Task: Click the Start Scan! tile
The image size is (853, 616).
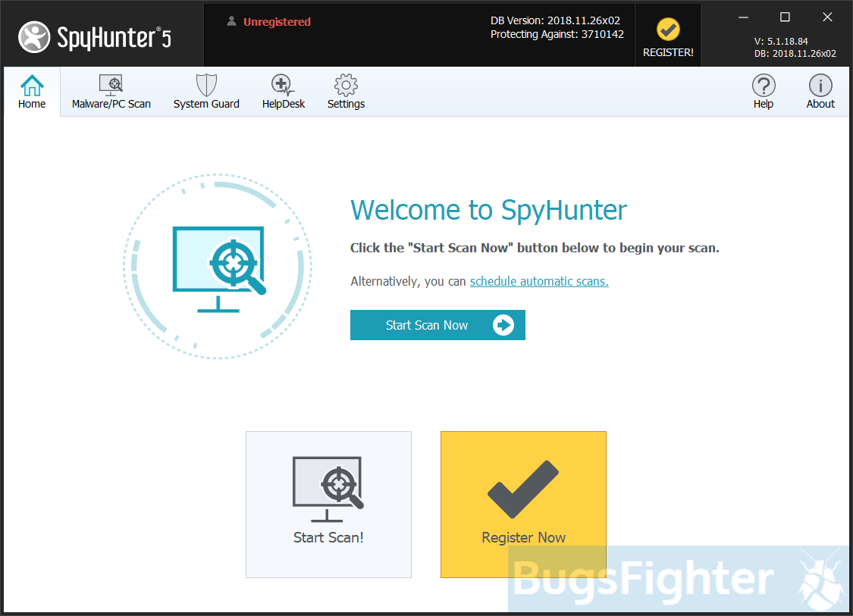Action: click(328, 505)
